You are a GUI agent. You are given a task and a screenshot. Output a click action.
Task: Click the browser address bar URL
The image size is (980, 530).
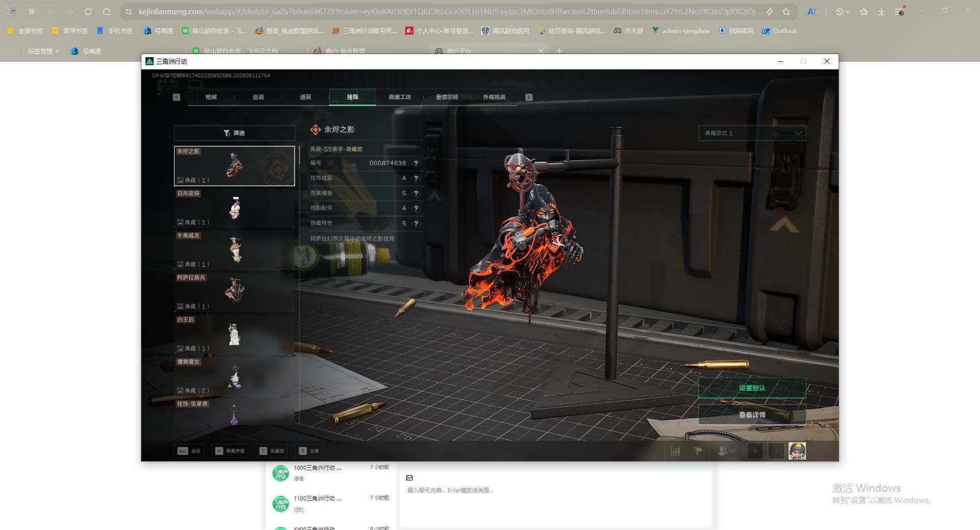coord(449,11)
